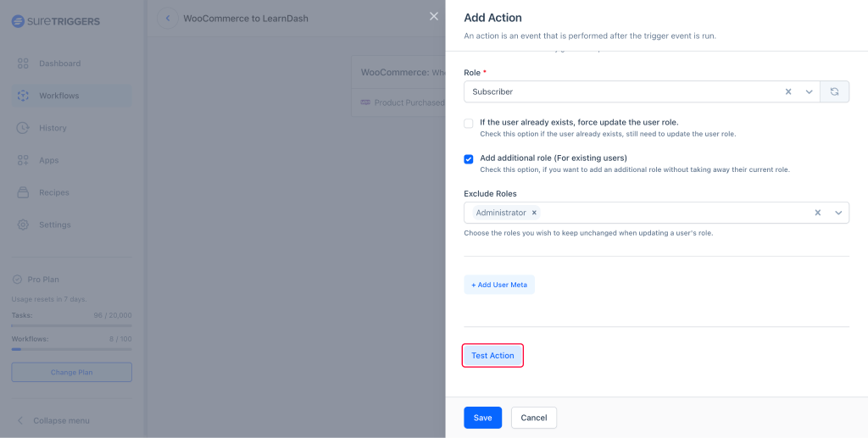The height and width of the screenshot is (438, 868).
Task: Click the 96 / 20,000 tasks value
Action: pyautogui.click(x=113, y=315)
